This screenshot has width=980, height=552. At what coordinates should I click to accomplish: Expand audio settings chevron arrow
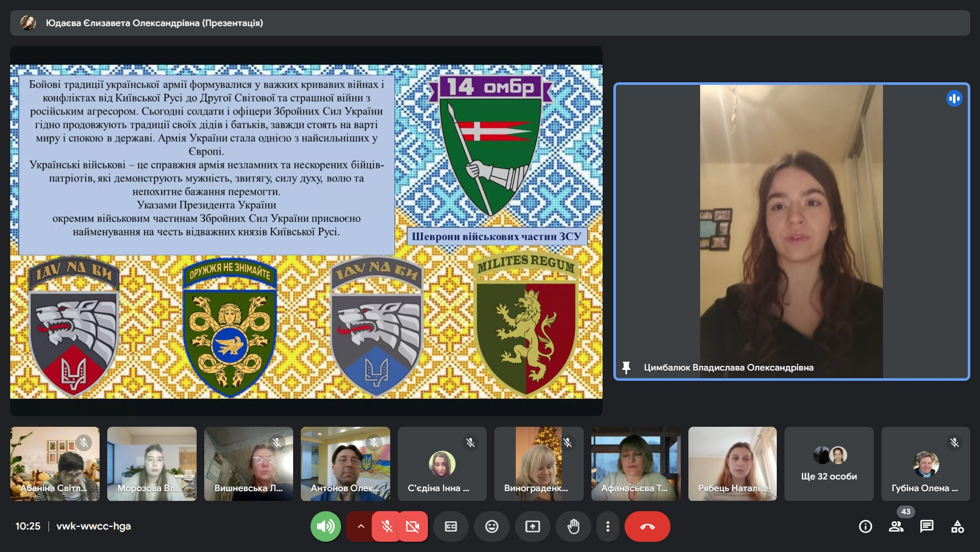(x=361, y=526)
